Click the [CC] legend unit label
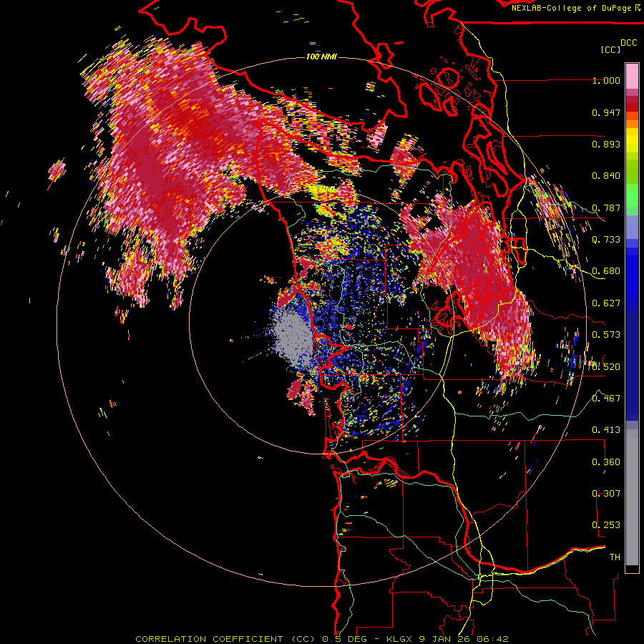Viewport: 644px width, 644px height. (x=611, y=49)
